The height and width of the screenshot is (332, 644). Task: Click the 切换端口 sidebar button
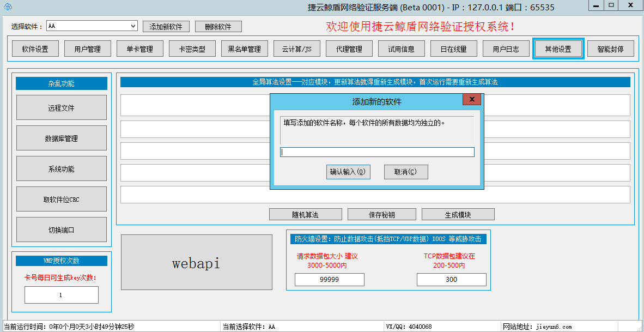[x=61, y=230]
